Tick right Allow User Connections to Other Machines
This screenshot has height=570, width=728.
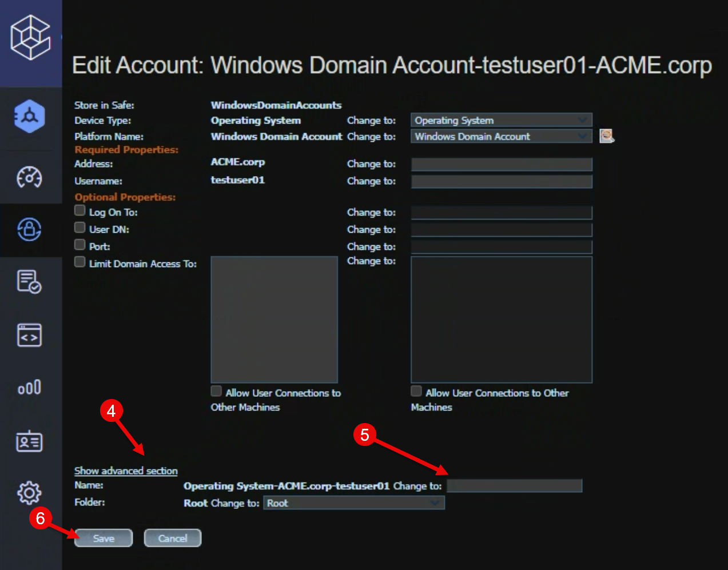pyautogui.click(x=416, y=392)
